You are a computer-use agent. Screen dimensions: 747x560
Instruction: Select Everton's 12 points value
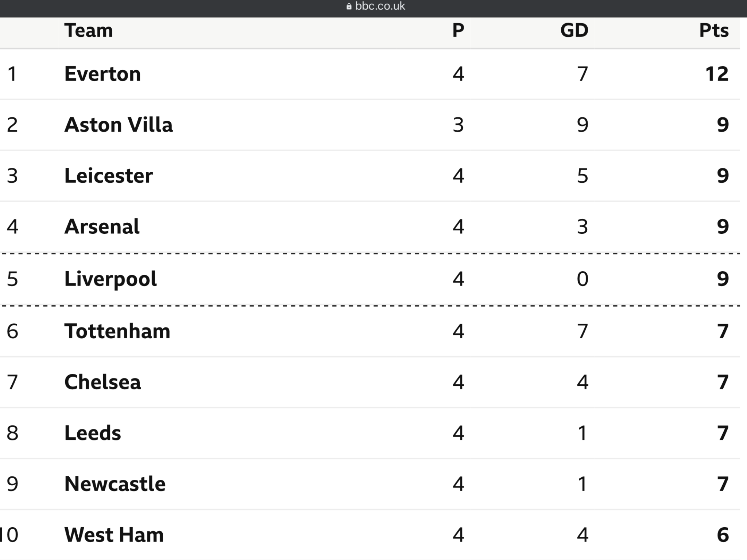[717, 74]
